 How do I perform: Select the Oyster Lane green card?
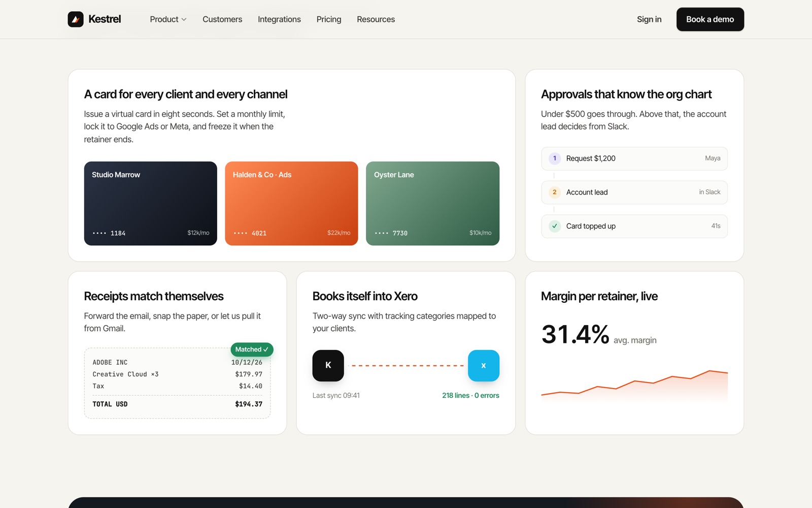pos(432,203)
